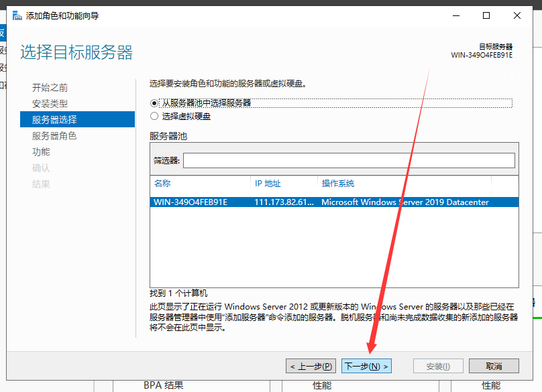
Task: Open BPA 结果 in the background dashboard
Action: pyautogui.click(x=163, y=385)
